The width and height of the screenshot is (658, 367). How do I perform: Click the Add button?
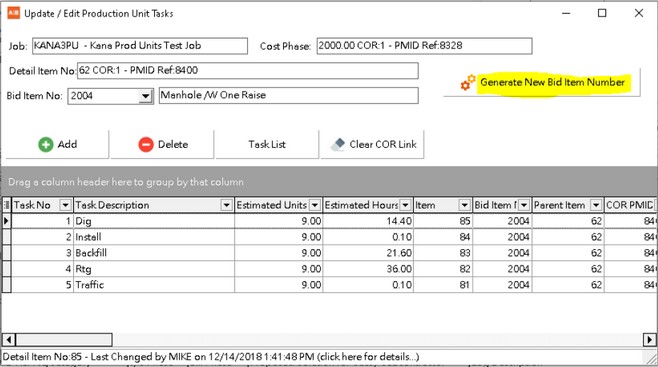pos(57,144)
